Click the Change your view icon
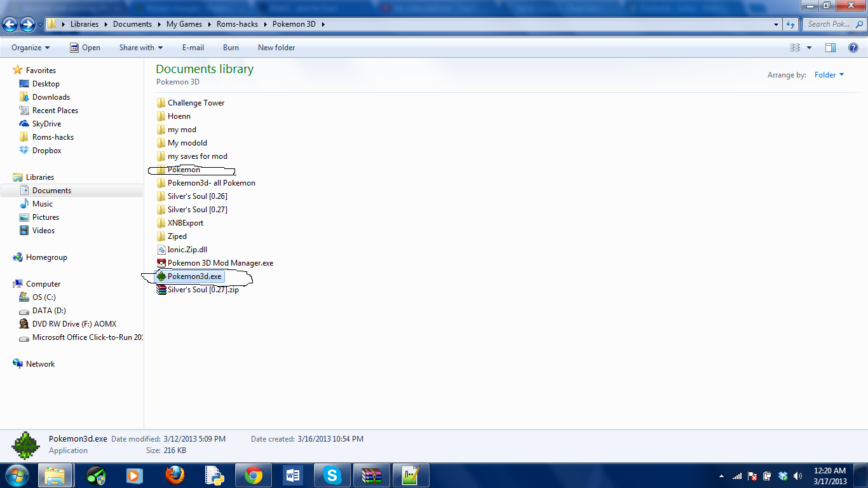Screen dimensions: 868x488 point(795,48)
